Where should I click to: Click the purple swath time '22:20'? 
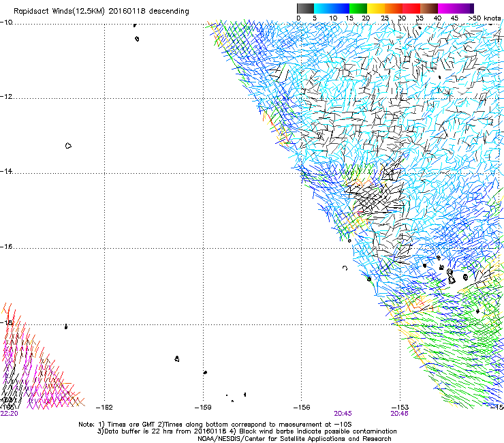click(x=10, y=414)
